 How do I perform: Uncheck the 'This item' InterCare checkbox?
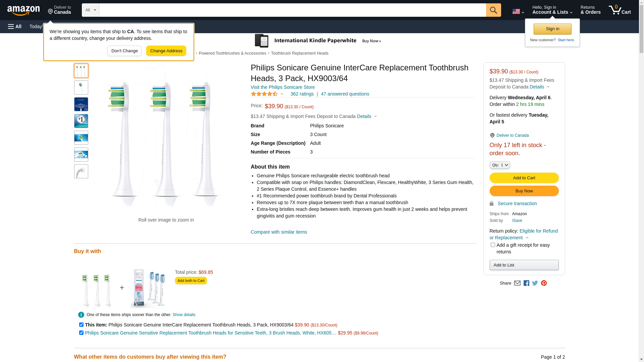[81, 324]
